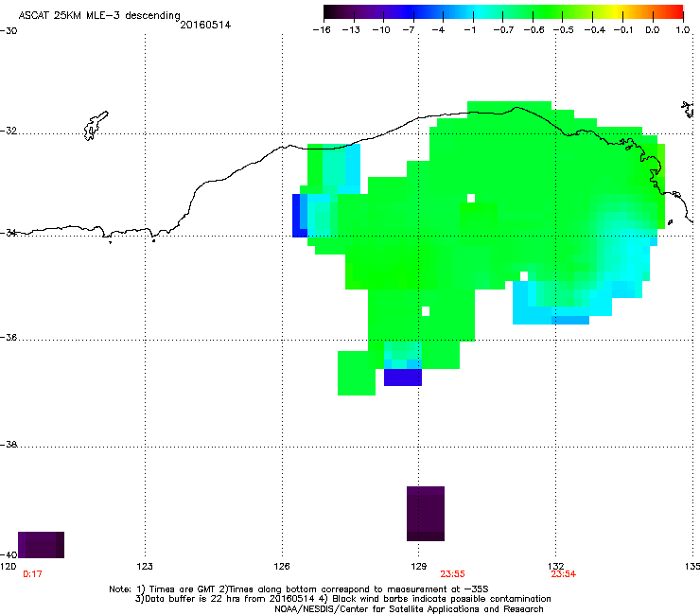Click the "-0.6" color bar label
This screenshot has height=615, width=700.
point(534,30)
